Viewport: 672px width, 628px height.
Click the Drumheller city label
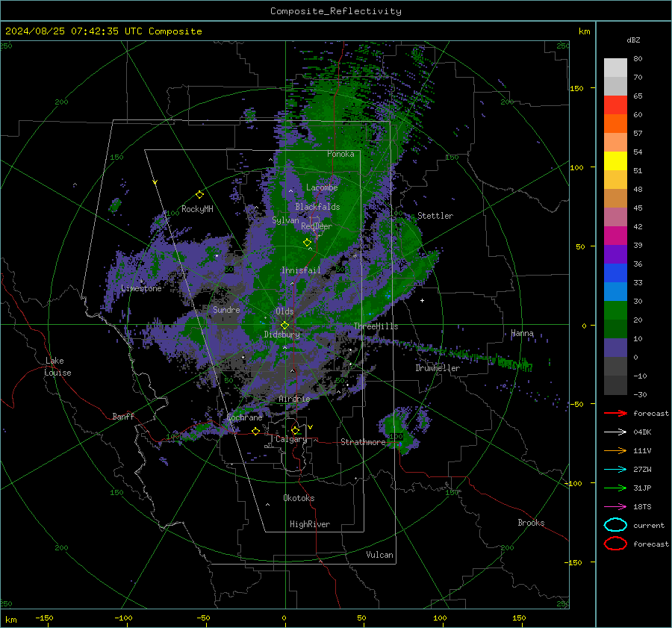pyautogui.click(x=438, y=368)
